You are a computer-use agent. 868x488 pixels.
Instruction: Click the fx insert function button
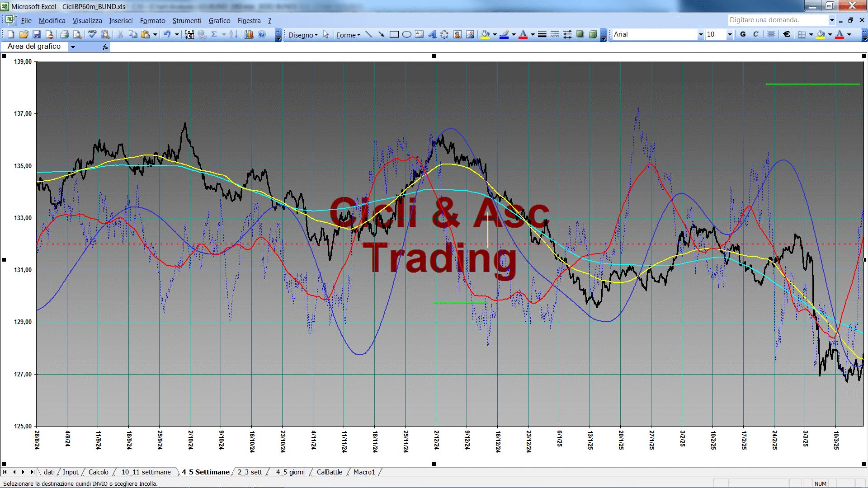coord(105,47)
